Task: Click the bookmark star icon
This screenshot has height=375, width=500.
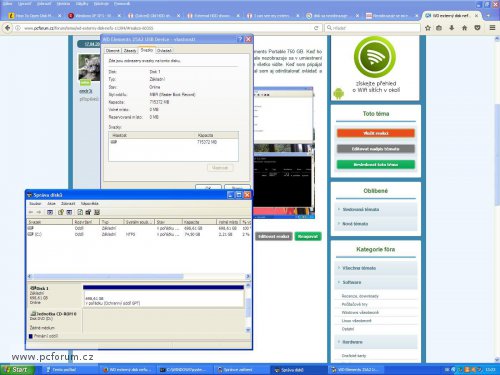Action: [x=428, y=28]
